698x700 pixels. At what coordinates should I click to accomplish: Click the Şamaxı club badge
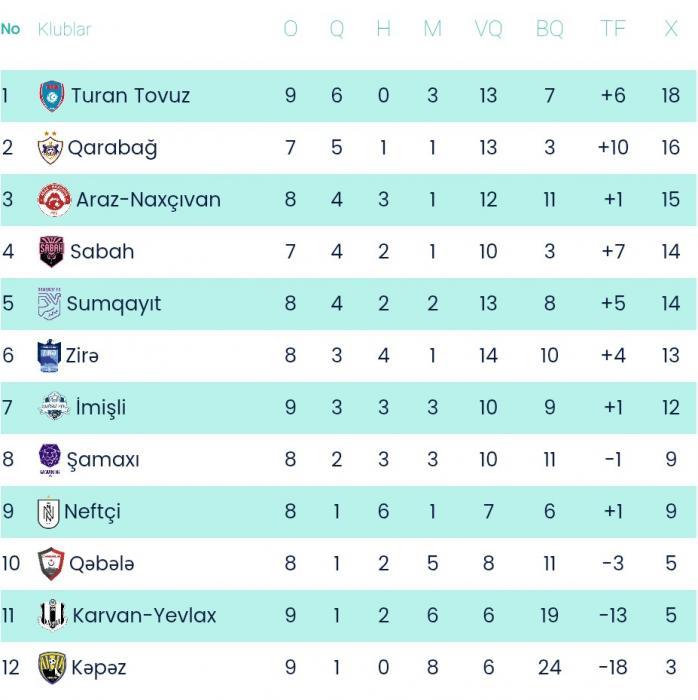click(x=50, y=459)
